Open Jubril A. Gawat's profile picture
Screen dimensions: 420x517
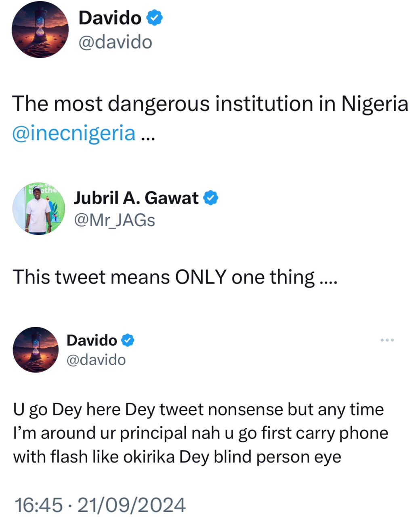(x=39, y=210)
